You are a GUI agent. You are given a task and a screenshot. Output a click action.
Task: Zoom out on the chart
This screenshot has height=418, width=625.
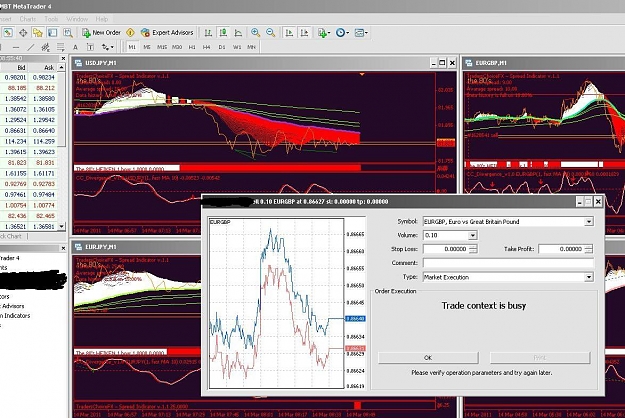[x=271, y=33]
